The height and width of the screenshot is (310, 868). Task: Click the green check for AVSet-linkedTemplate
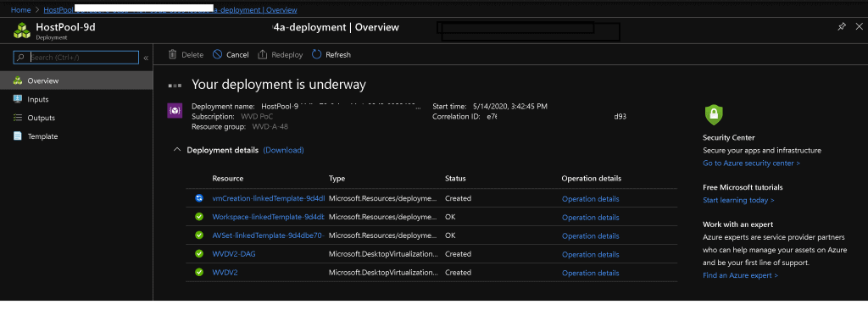(199, 235)
